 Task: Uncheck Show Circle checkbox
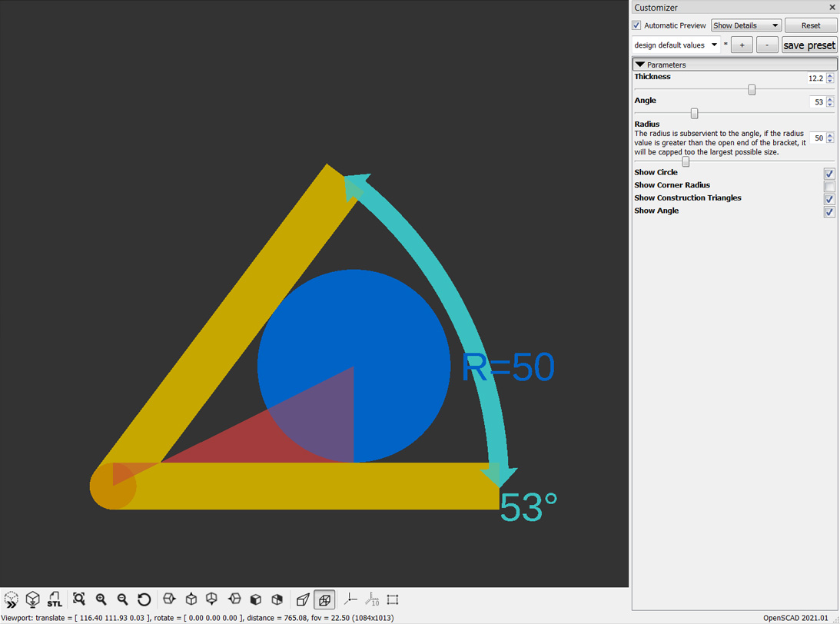829,174
